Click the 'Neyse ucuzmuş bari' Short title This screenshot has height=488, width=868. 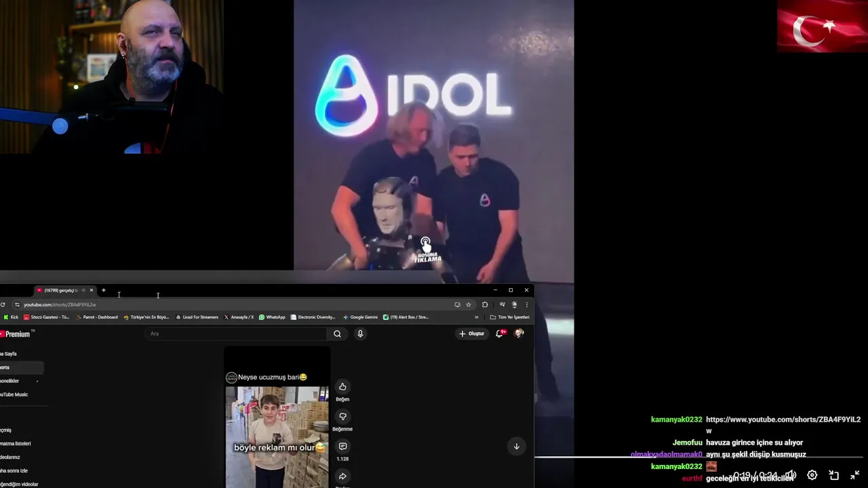(x=273, y=378)
